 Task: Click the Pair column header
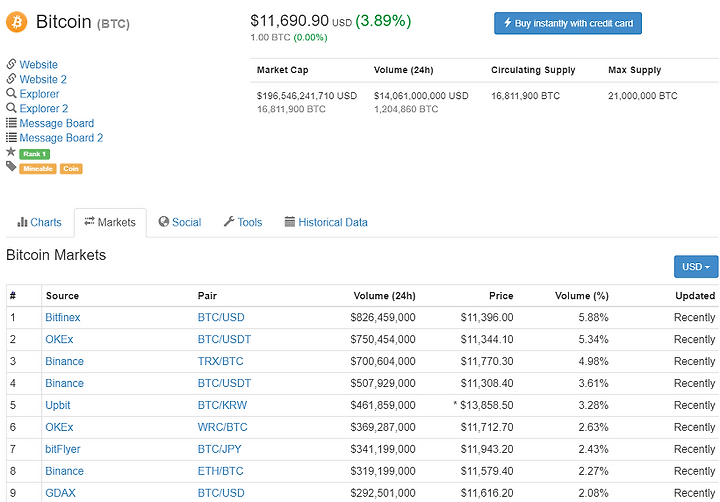click(x=207, y=296)
